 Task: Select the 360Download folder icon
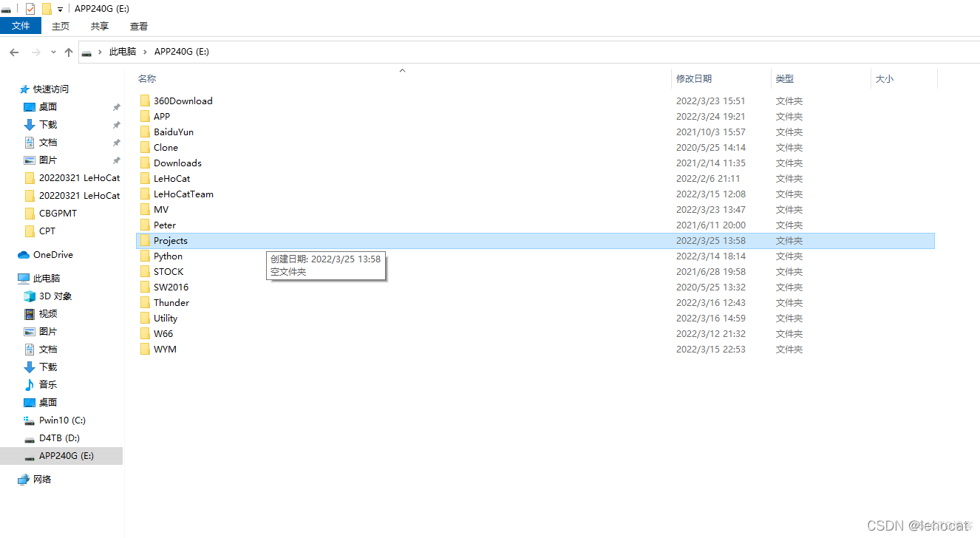(x=145, y=101)
